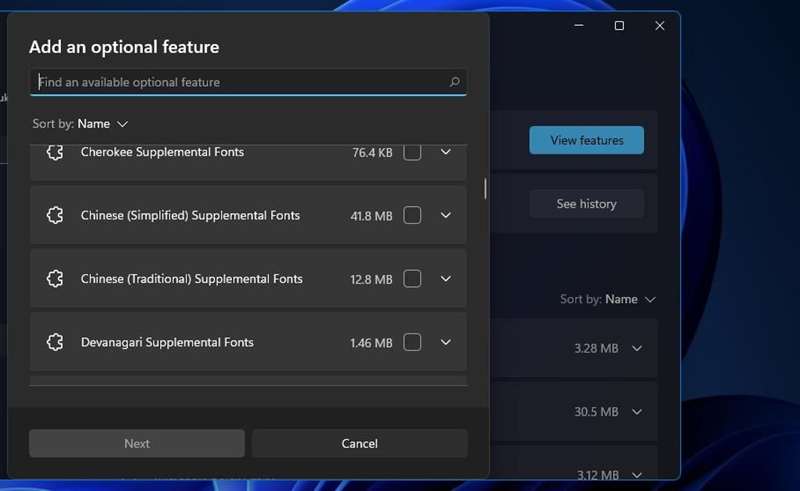Viewport: 800px width, 491px height.
Task: Expand Devanagari Supplemental Fonts details
Action: [x=446, y=342]
